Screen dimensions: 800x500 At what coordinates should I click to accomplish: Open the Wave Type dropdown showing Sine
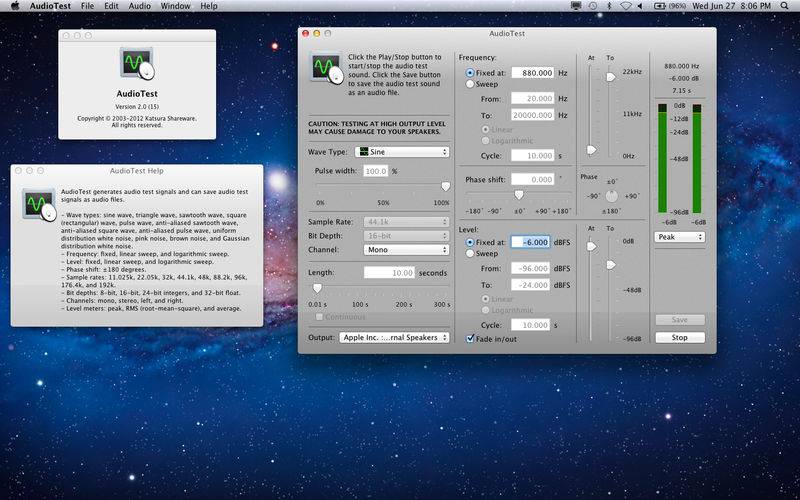[x=402, y=152]
